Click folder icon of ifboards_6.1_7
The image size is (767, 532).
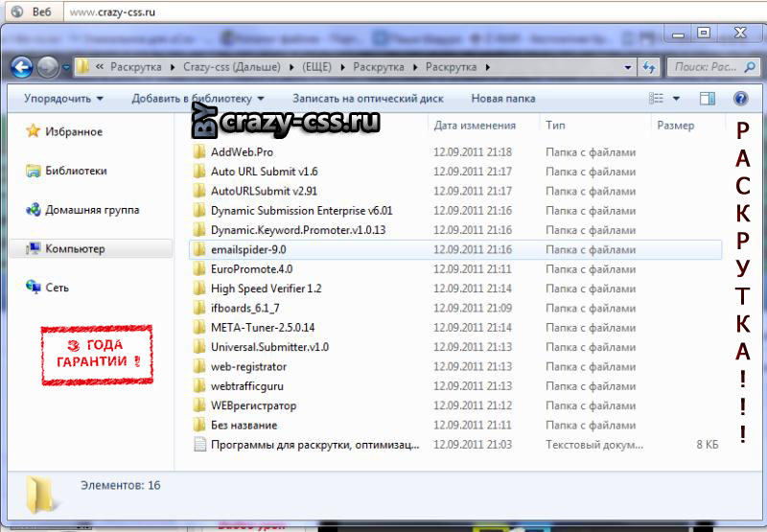click(199, 308)
